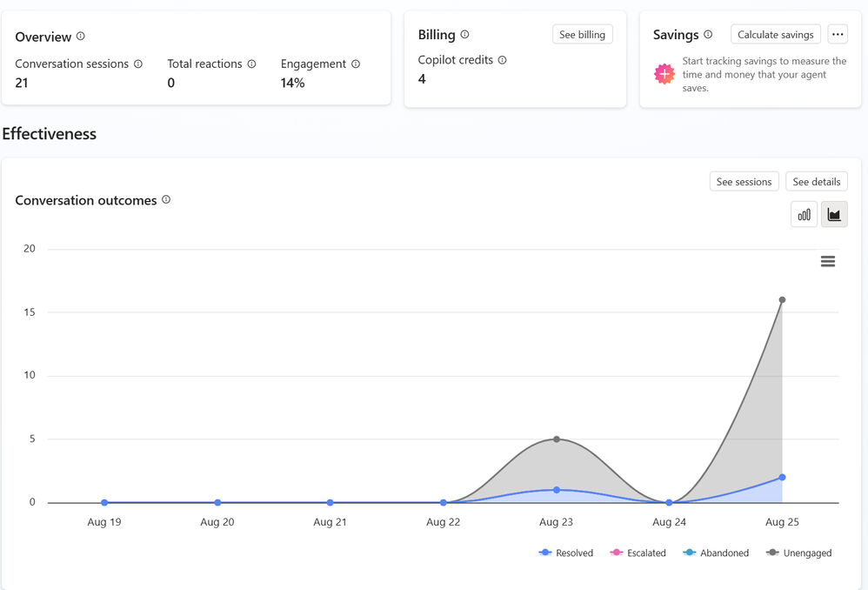Click the Conversation sessions info icon
This screenshot has height=590, width=868.
[137, 64]
